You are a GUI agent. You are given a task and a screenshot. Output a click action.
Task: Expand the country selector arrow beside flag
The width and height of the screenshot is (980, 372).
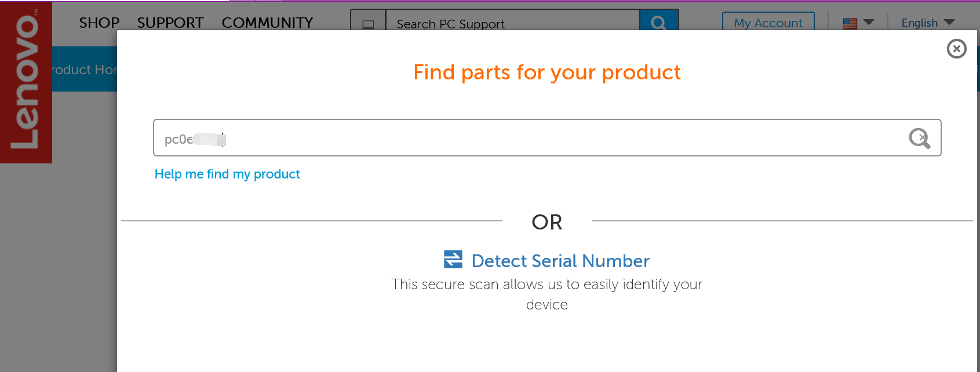(x=869, y=23)
